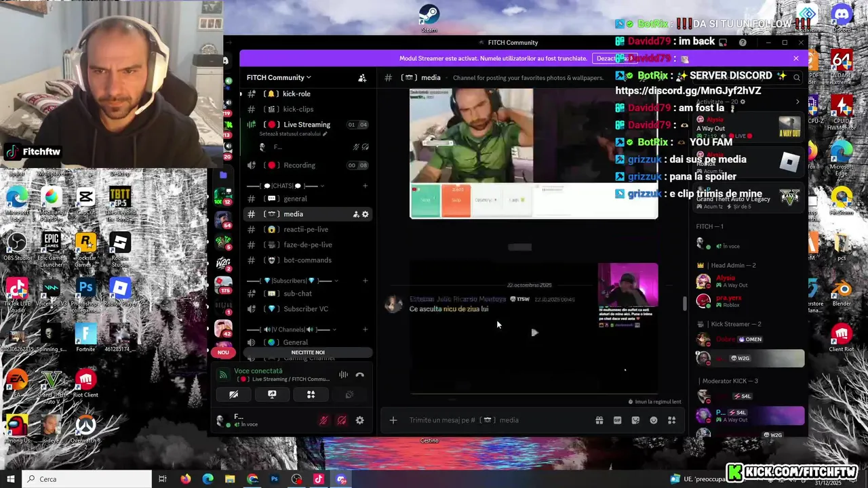This screenshot has width=868, height=488.
Task: Click the NOU badge in server list
Action: [223, 352]
